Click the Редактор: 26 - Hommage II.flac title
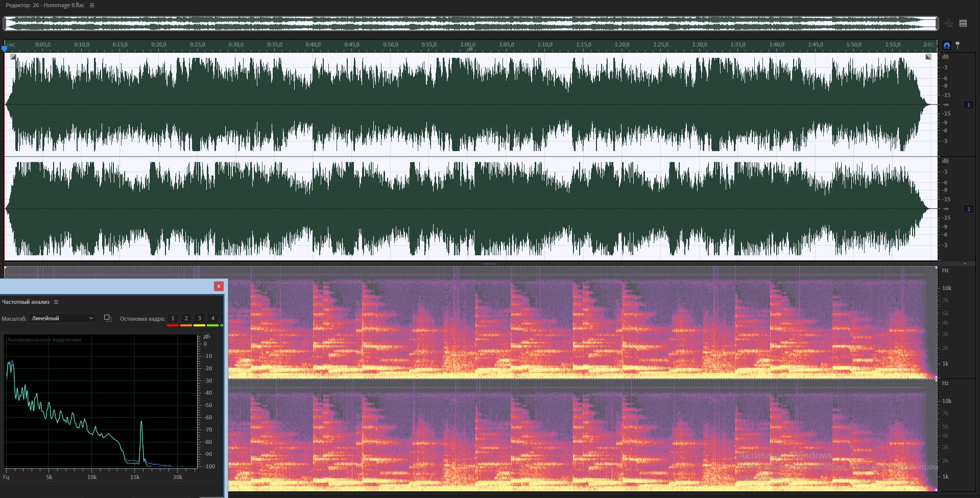Image resolution: width=980 pixels, height=498 pixels. pyautogui.click(x=45, y=5)
